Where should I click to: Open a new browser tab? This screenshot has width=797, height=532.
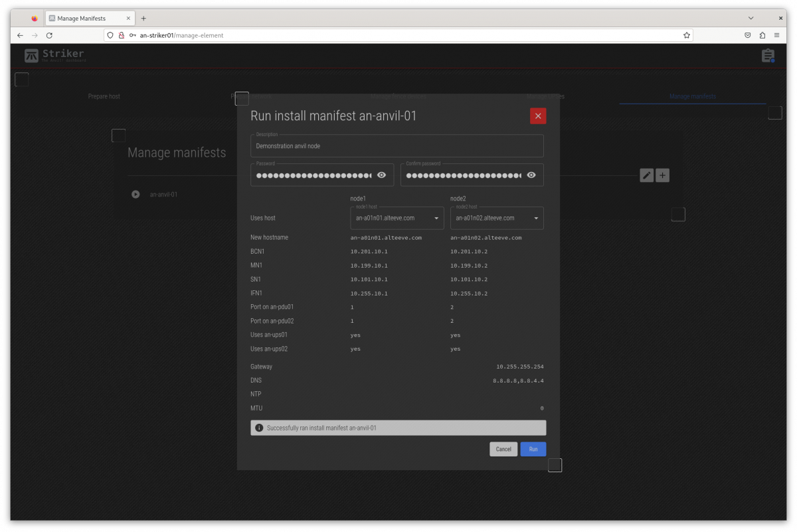(x=143, y=19)
